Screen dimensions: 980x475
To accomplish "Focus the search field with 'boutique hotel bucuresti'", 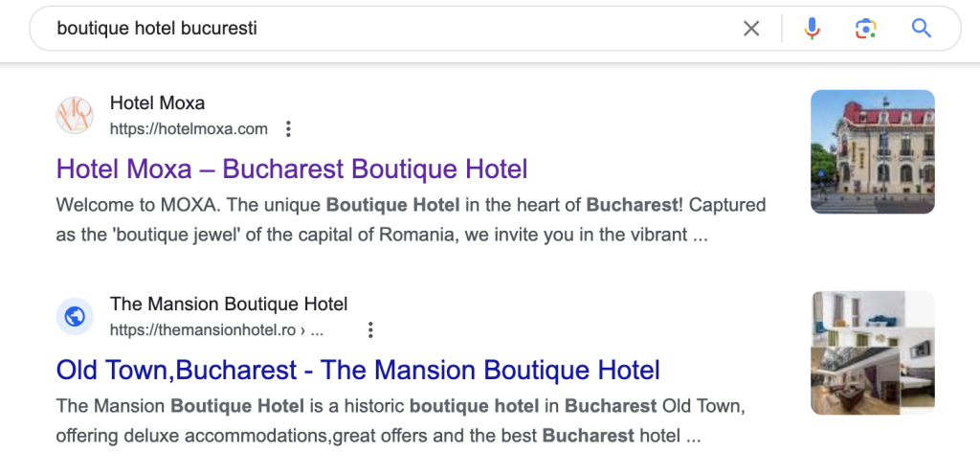I will [383, 29].
